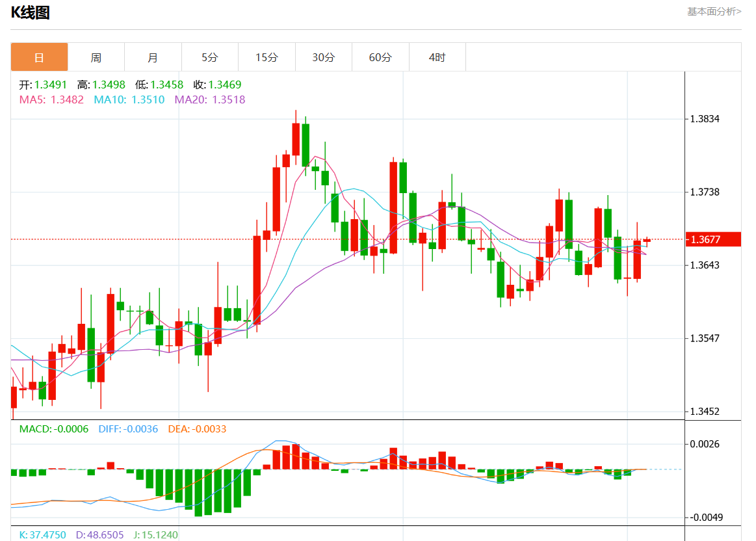Click the D: 48.6505 KDJ value
This screenshot has height=541, width=756.
(100, 534)
